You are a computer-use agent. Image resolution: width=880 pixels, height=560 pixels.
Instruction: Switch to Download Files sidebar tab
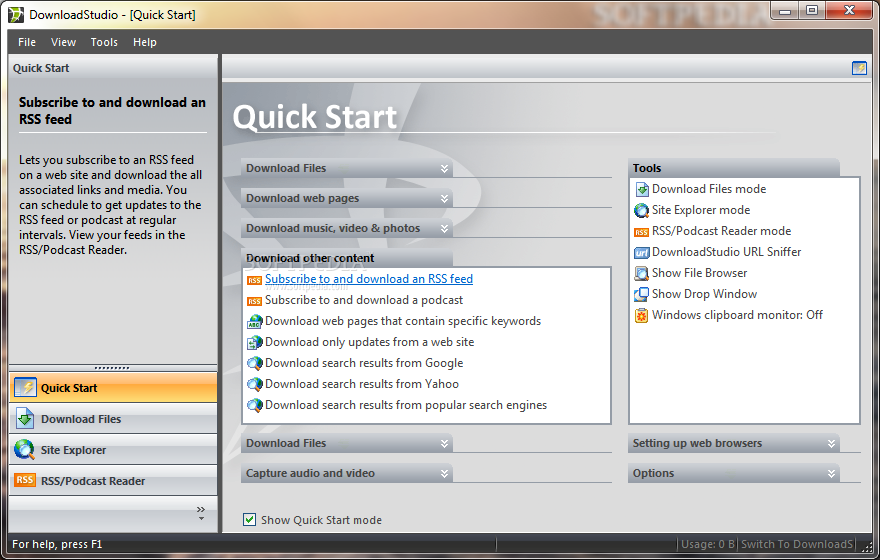coord(113,419)
